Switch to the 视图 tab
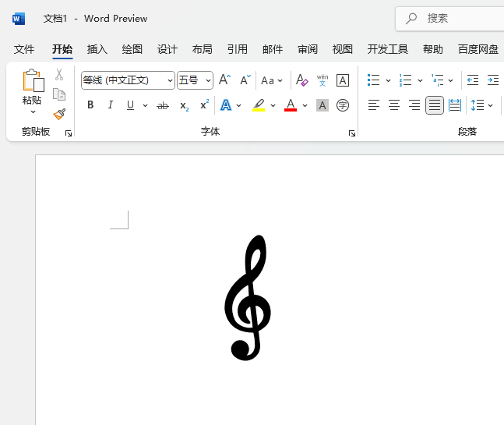Image resolution: width=504 pixels, height=425 pixels. 343,49
